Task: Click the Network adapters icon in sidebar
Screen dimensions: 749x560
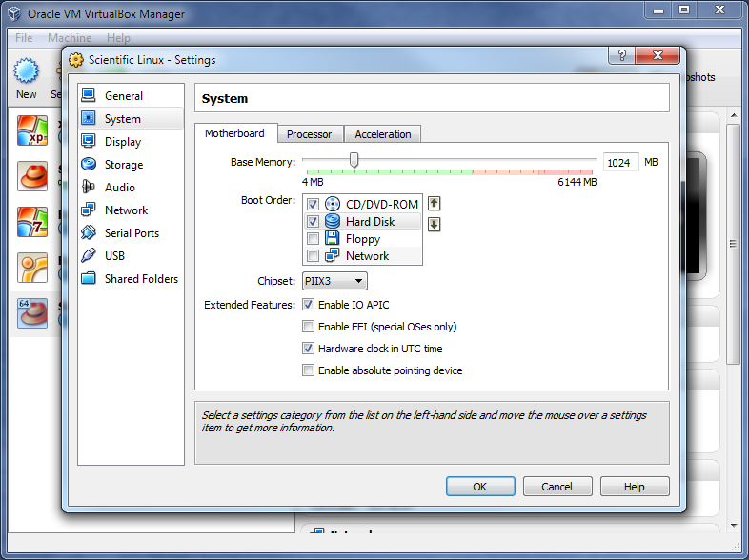Action: tap(89, 210)
